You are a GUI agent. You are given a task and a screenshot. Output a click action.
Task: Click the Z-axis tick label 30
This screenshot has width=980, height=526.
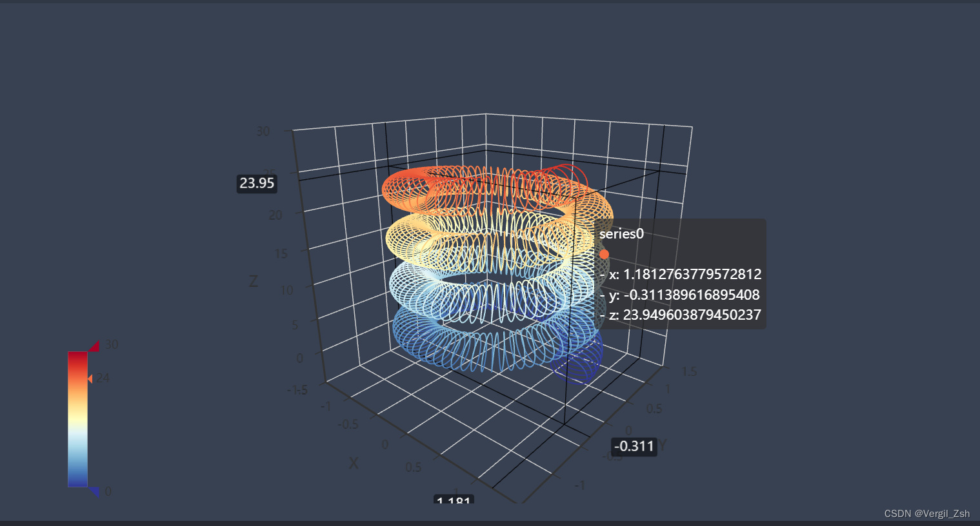click(263, 131)
